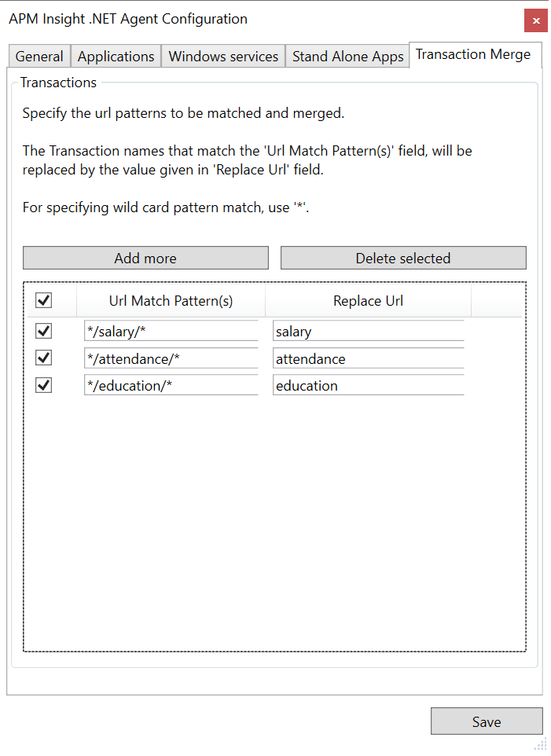551x756 pixels.
Task: Click the Add more button
Action: click(x=145, y=258)
